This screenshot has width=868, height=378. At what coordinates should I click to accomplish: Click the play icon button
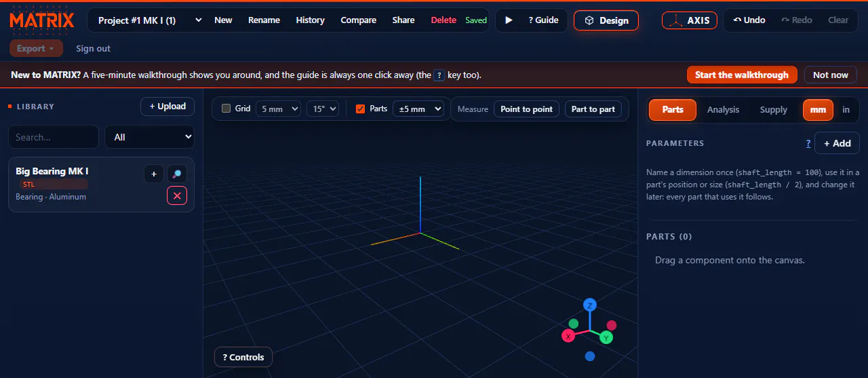coord(509,20)
